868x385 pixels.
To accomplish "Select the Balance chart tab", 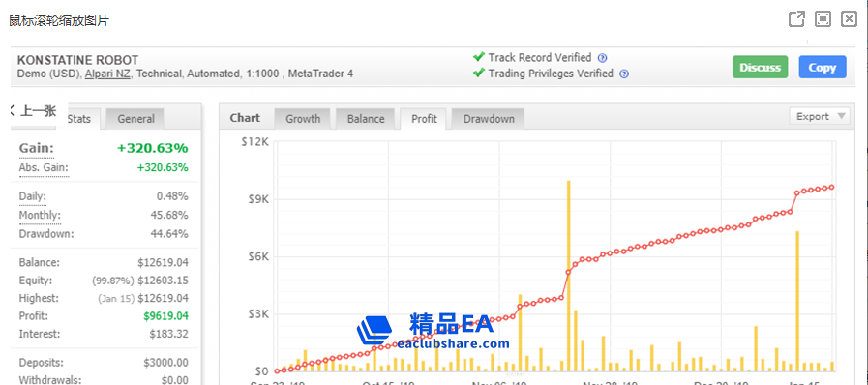I will pos(366,119).
